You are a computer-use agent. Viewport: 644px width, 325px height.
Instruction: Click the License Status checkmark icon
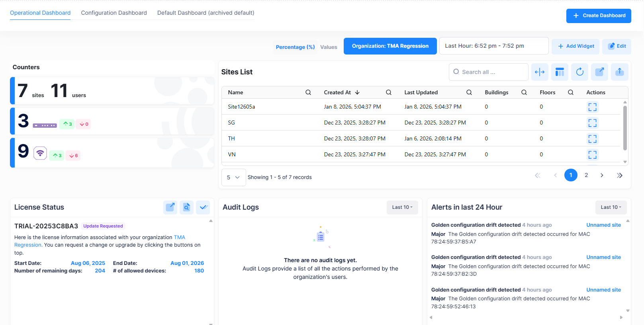(x=203, y=207)
